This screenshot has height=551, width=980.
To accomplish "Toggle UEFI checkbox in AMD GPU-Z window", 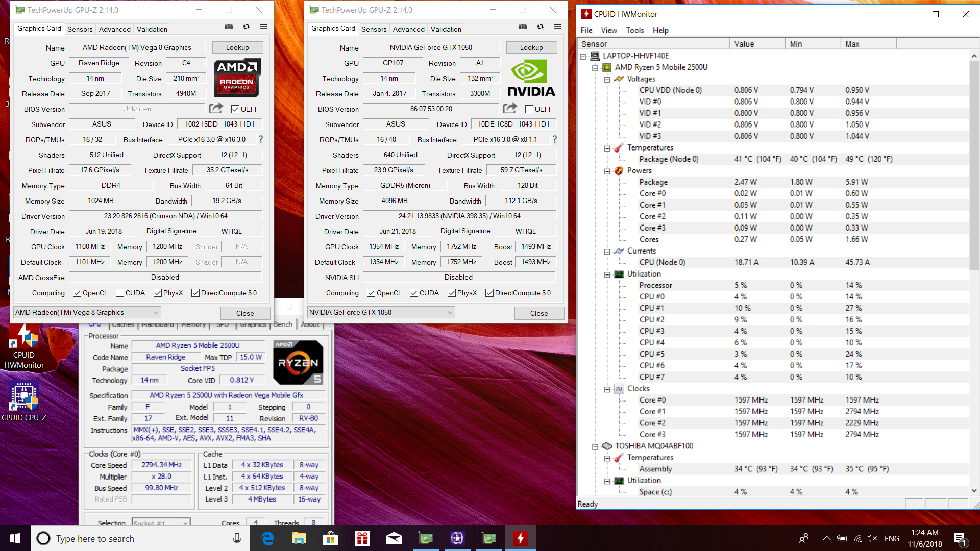I will (235, 109).
